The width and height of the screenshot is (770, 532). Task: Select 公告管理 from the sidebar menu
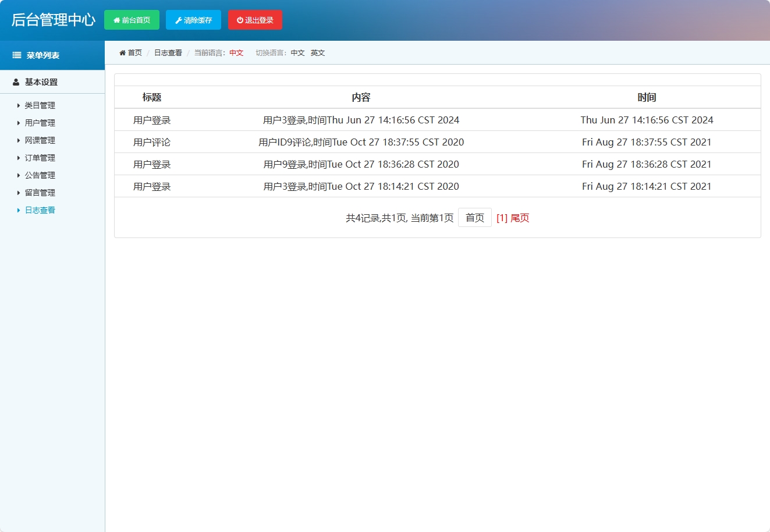click(40, 175)
